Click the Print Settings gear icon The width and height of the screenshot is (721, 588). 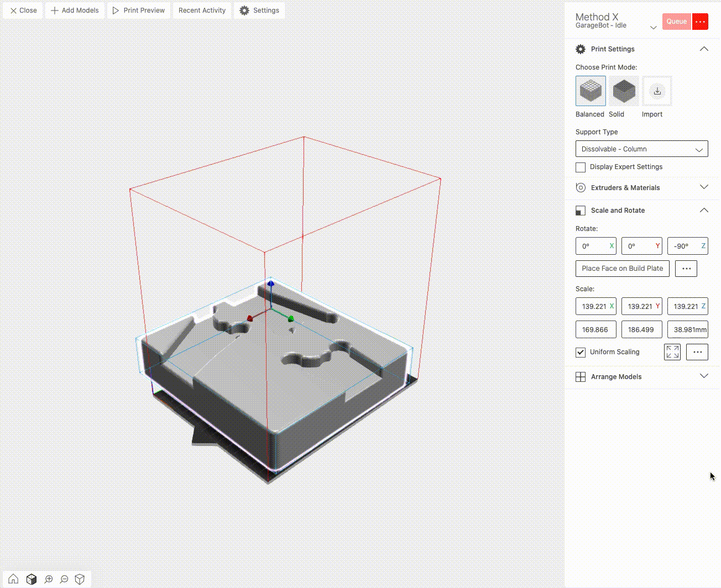point(581,49)
